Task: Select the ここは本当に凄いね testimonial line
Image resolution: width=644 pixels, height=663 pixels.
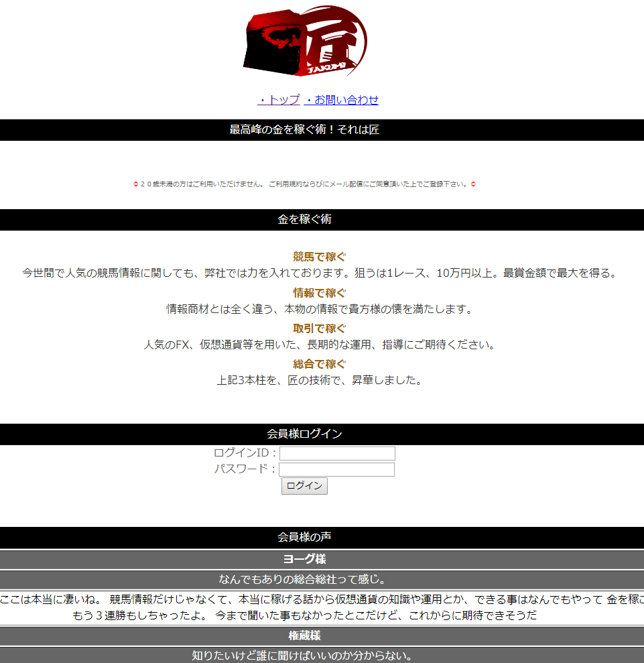Action: [x=322, y=599]
